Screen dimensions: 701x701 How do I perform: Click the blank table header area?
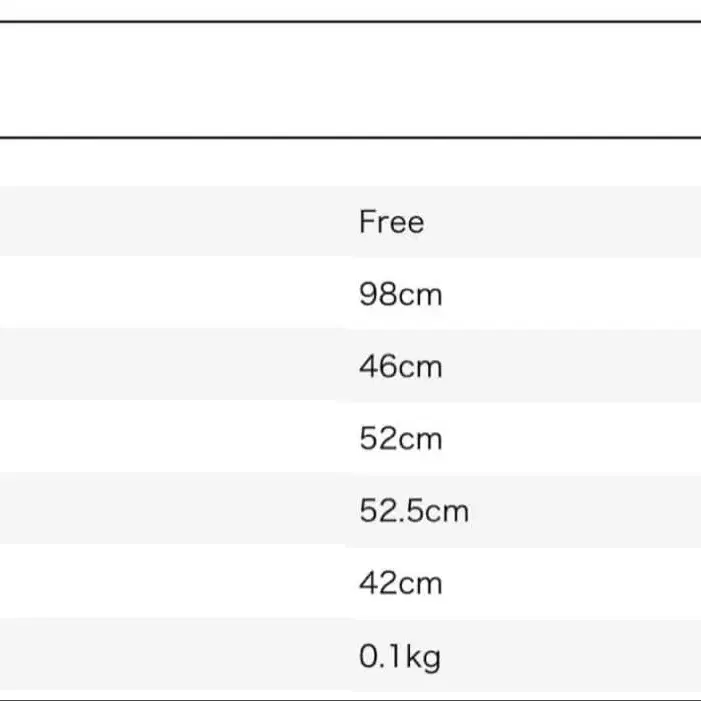350,78
